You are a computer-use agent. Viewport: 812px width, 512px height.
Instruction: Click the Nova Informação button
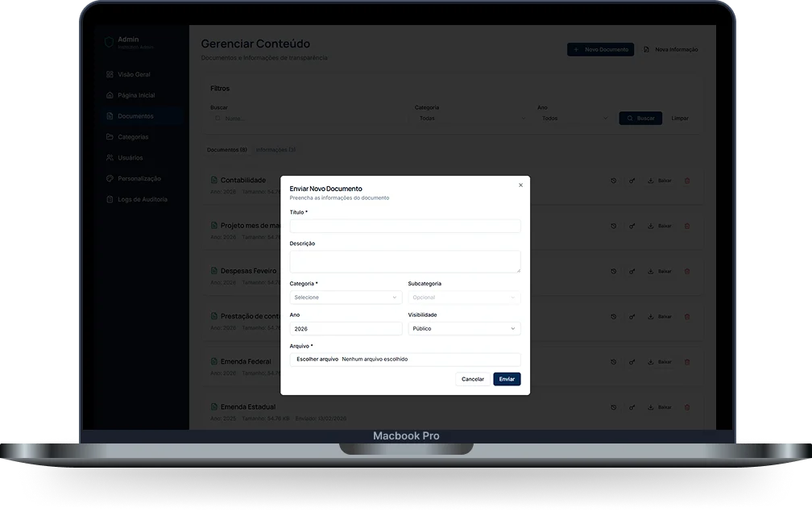670,50
